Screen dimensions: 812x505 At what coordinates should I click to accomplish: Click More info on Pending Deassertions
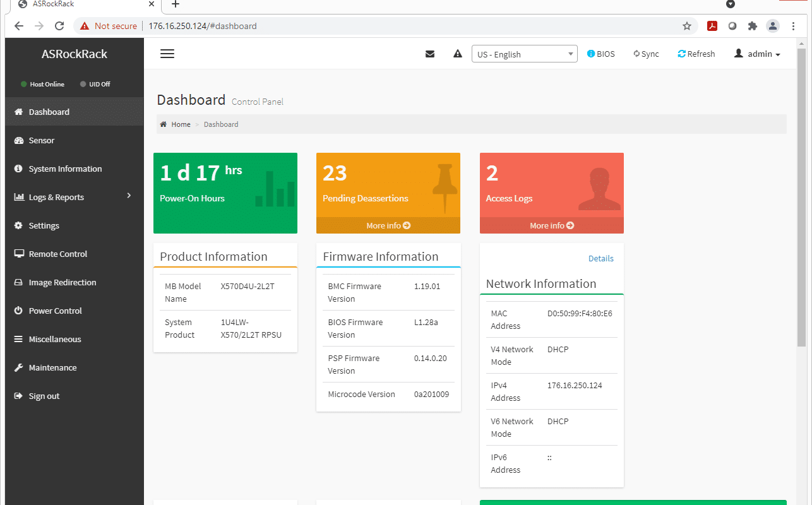pyautogui.click(x=388, y=225)
